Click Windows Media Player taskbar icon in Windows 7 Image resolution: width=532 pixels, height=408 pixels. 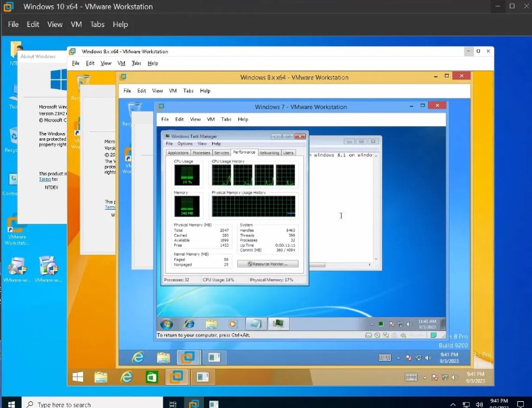click(233, 324)
